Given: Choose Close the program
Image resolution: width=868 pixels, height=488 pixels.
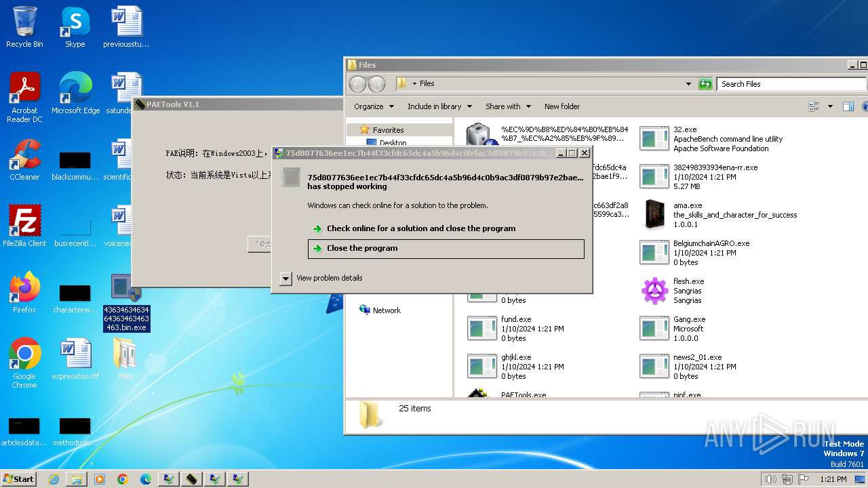Looking at the screenshot, I should point(446,249).
